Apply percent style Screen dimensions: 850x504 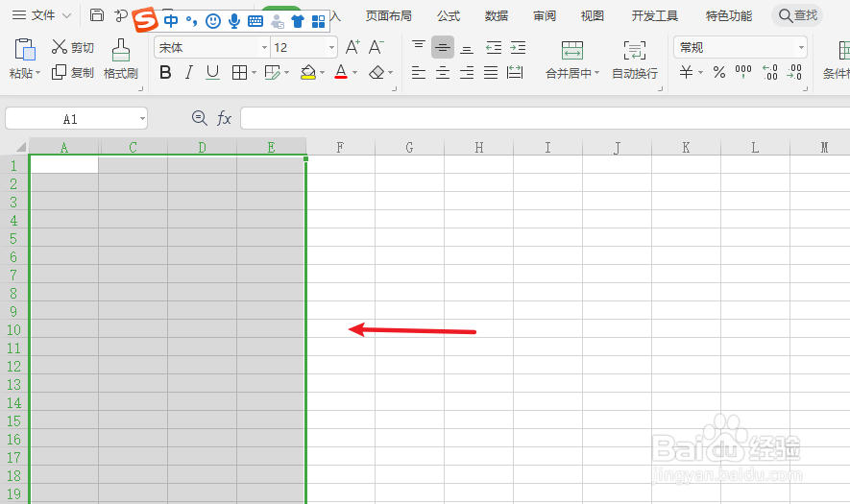(x=719, y=72)
